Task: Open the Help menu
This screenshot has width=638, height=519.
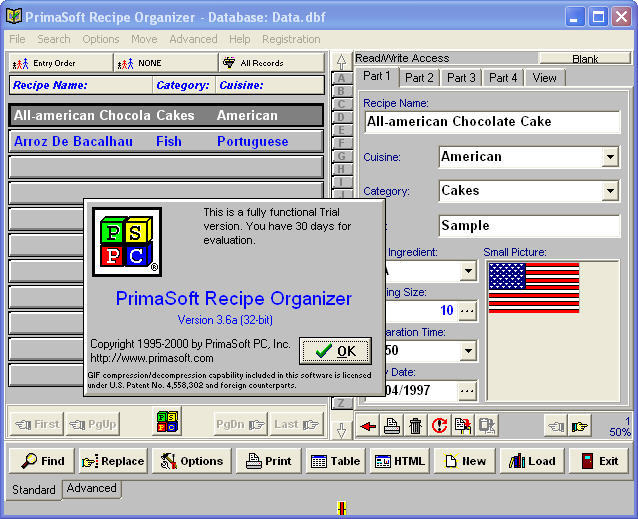Action: coord(239,39)
